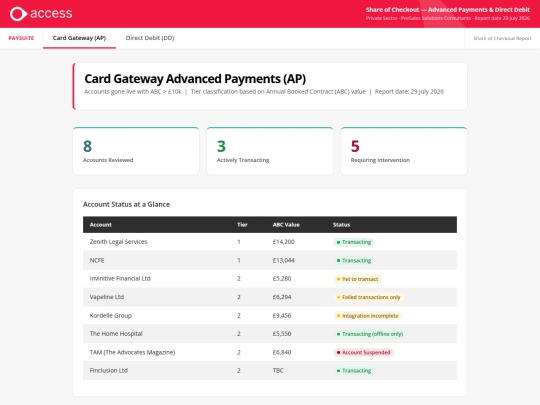
Task: Click Transacting badge in Finclusion Ltd row
Action: pyautogui.click(x=354, y=371)
